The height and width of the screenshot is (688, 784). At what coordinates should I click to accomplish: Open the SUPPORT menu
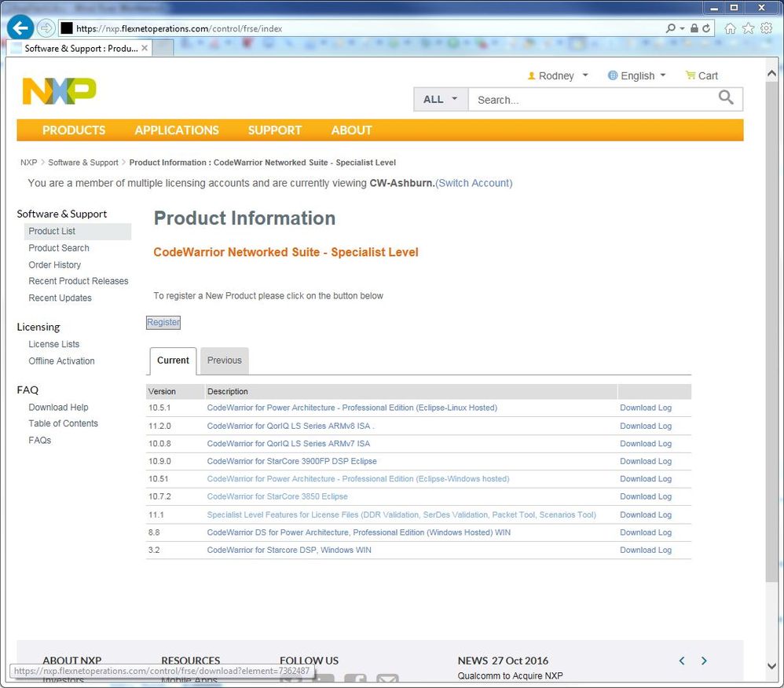point(274,130)
